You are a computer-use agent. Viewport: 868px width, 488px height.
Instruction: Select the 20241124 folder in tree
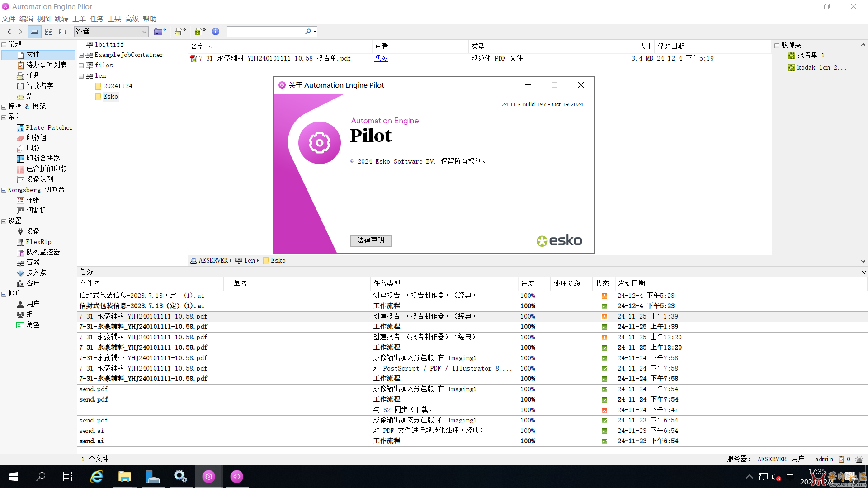click(x=114, y=86)
